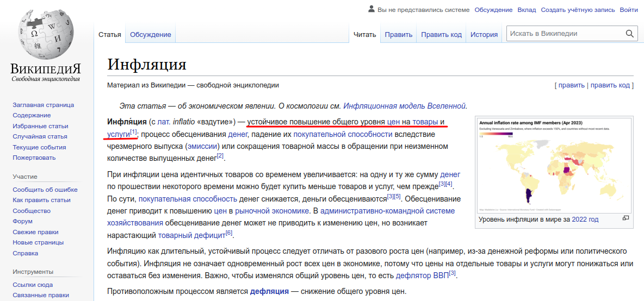Open the История tab
This screenshot has width=644, height=301.
click(x=484, y=34)
